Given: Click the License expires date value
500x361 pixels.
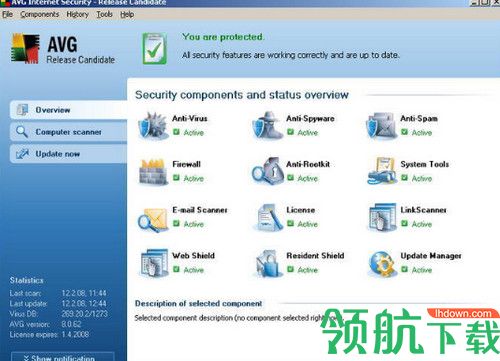Looking at the screenshot, I should click(75, 334).
